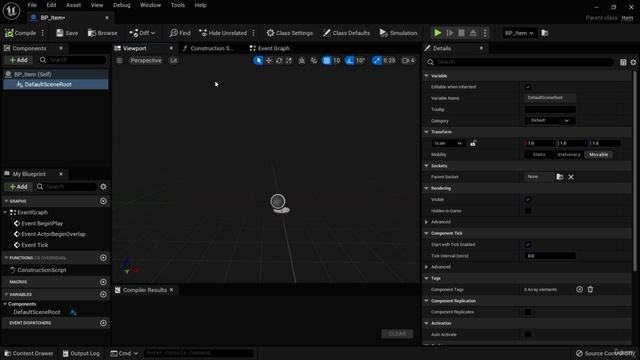Switch to the Construction Script tab
This screenshot has height=360, width=640.
[x=208, y=48]
